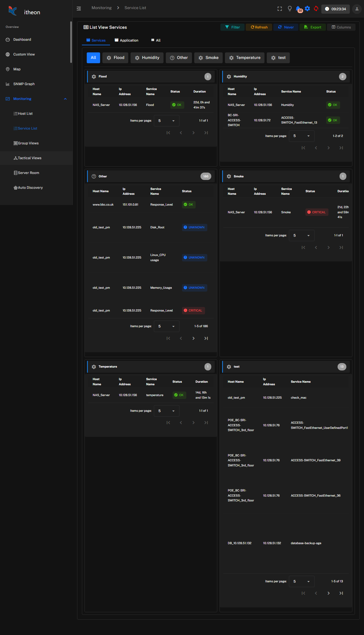
Task: Click gear icon in Smoke panel header
Action: click(229, 176)
